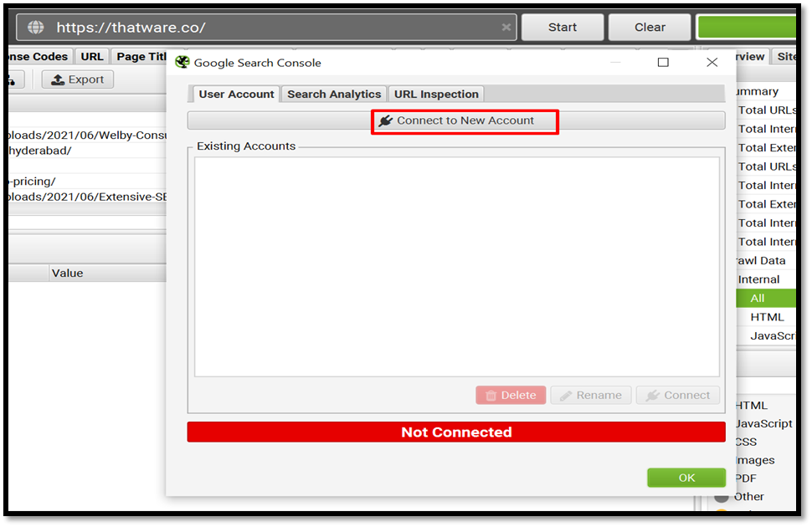812x527 pixels.
Task: Click the grayed Connect button
Action: coord(678,395)
